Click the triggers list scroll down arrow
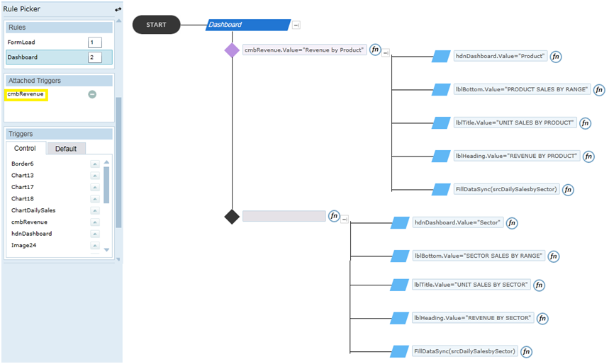Screen dimensions: 609x364 coord(106,250)
